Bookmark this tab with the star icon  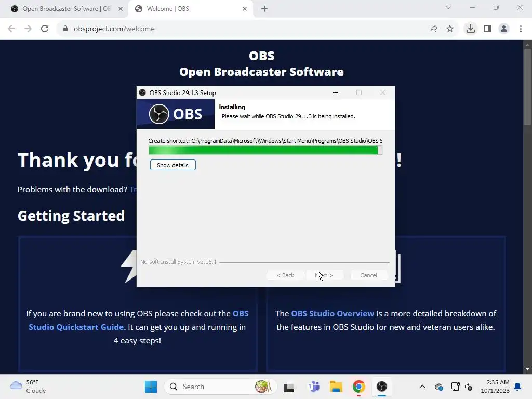point(450,29)
